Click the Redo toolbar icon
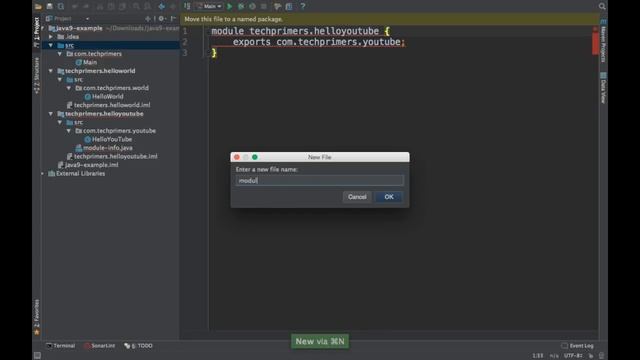The image size is (640, 360). tap(86, 6)
